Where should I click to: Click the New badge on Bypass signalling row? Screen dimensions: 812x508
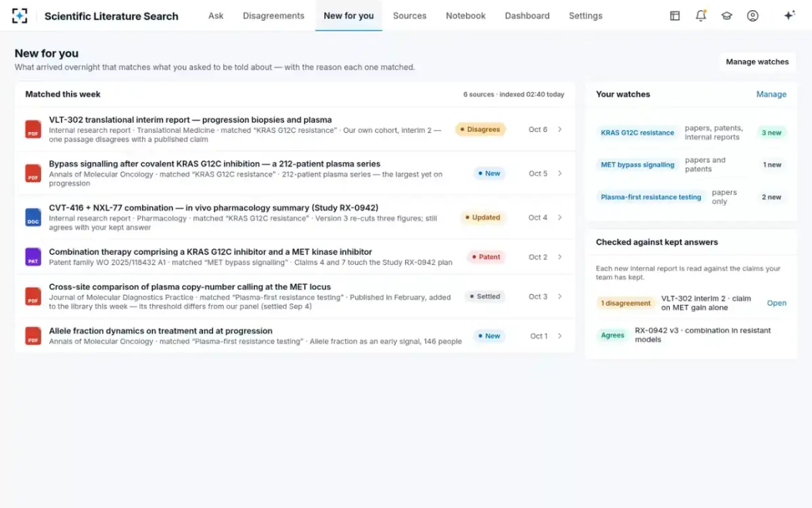489,173
